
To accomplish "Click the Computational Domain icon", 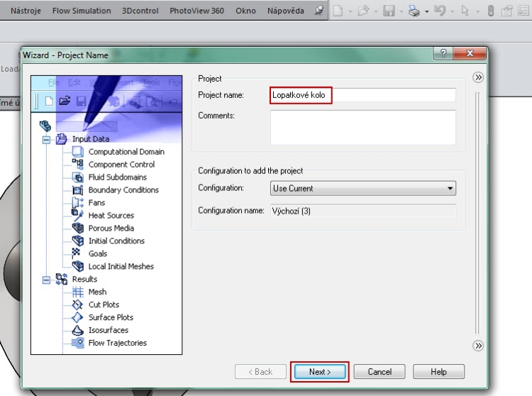I will click(x=78, y=152).
